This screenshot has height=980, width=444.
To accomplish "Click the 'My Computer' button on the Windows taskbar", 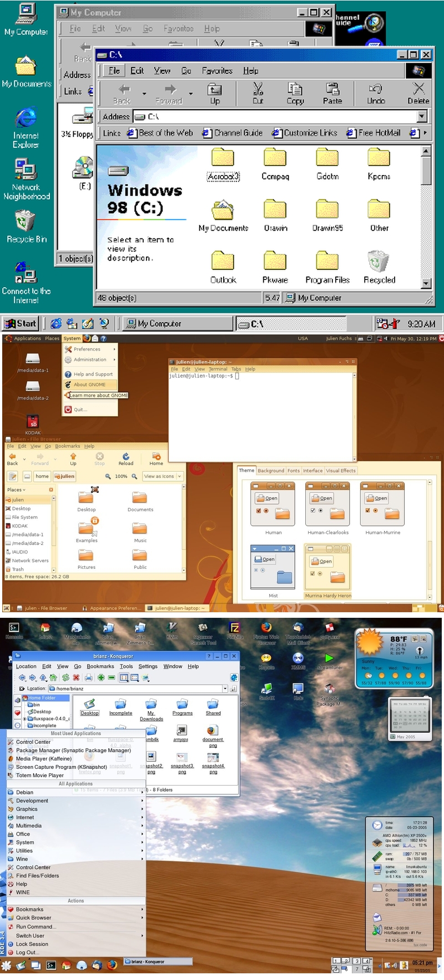I will [177, 323].
